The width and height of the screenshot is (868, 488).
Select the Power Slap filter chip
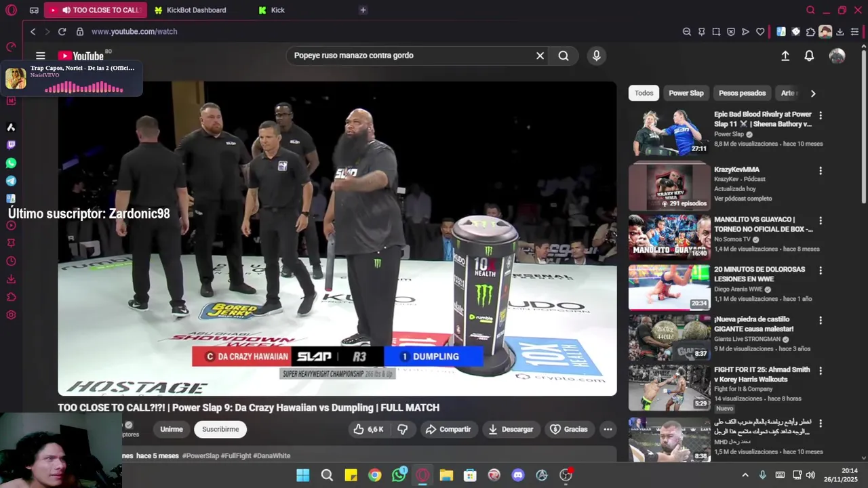coord(686,93)
